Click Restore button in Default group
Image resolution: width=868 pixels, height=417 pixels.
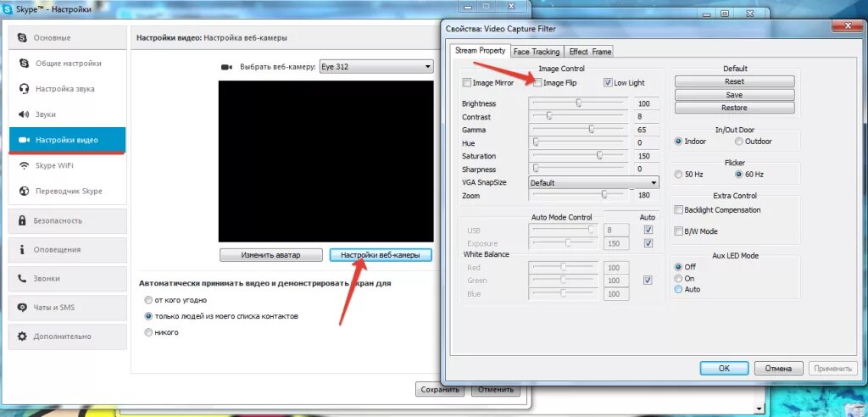coord(735,108)
